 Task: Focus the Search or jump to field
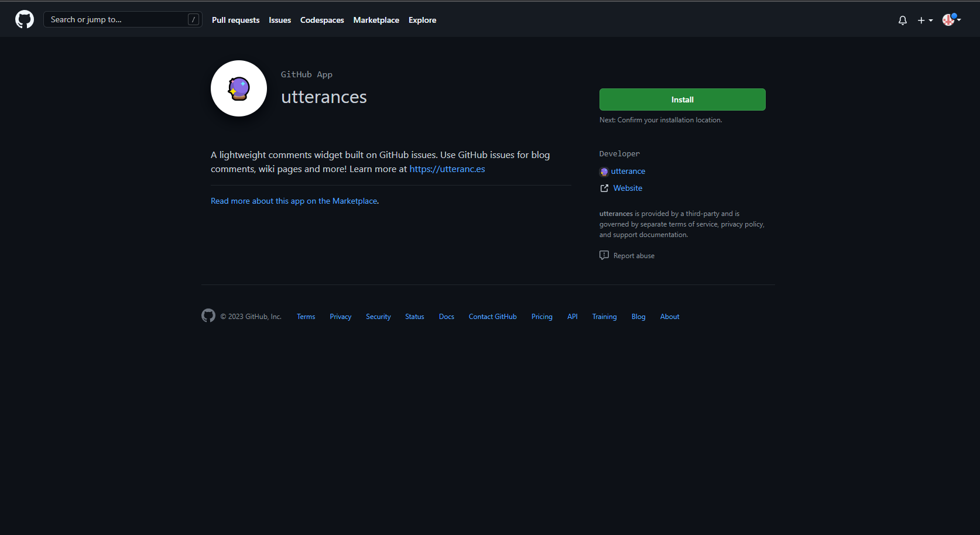123,19
